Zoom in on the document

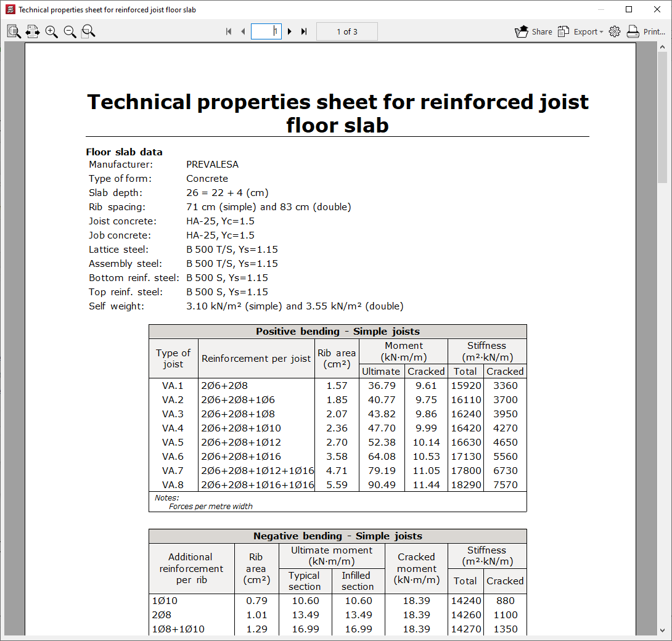pos(51,31)
